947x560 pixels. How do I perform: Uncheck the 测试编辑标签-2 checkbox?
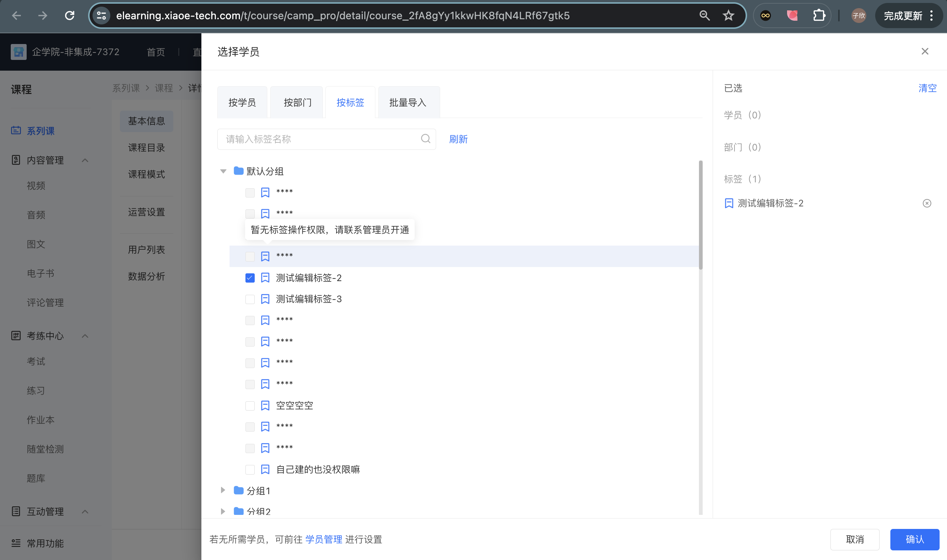[x=250, y=278]
